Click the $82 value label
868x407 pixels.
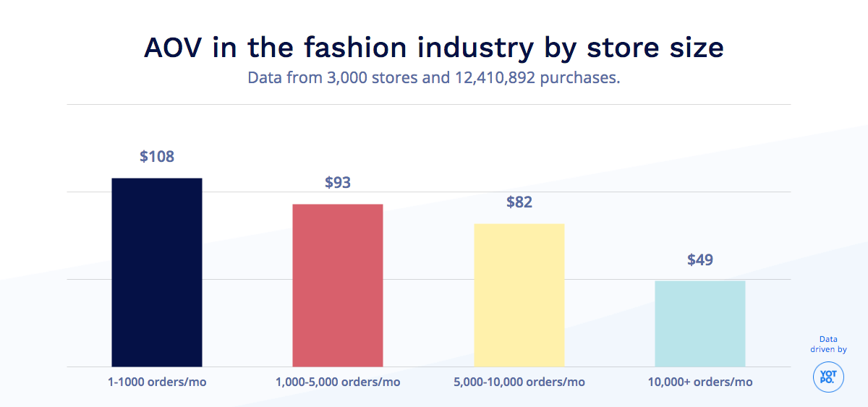(519, 202)
